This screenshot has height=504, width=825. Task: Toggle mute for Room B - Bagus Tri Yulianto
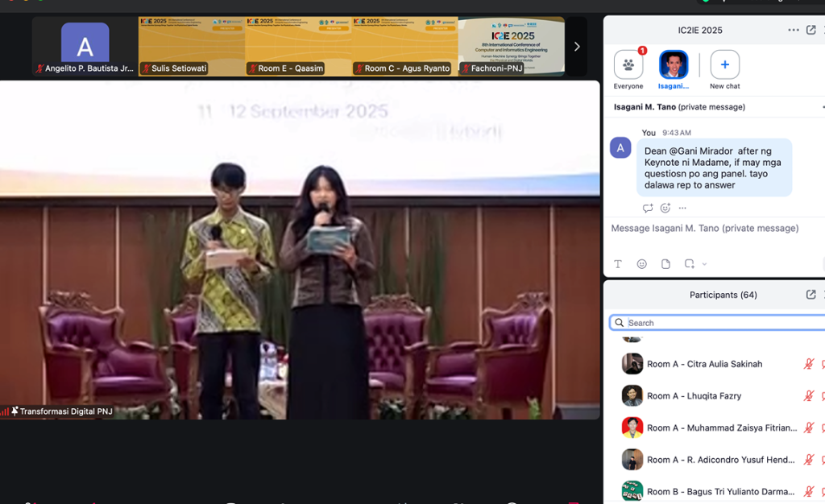coord(808,491)
